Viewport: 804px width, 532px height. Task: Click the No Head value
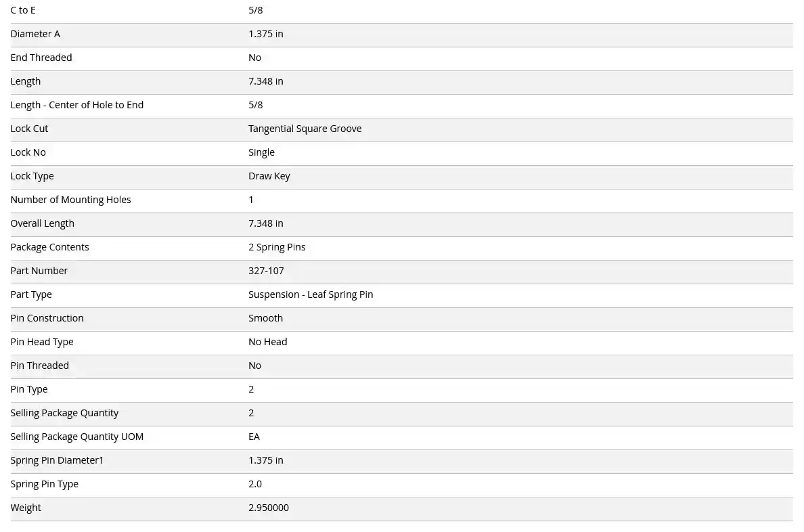[x=267, y=342]
